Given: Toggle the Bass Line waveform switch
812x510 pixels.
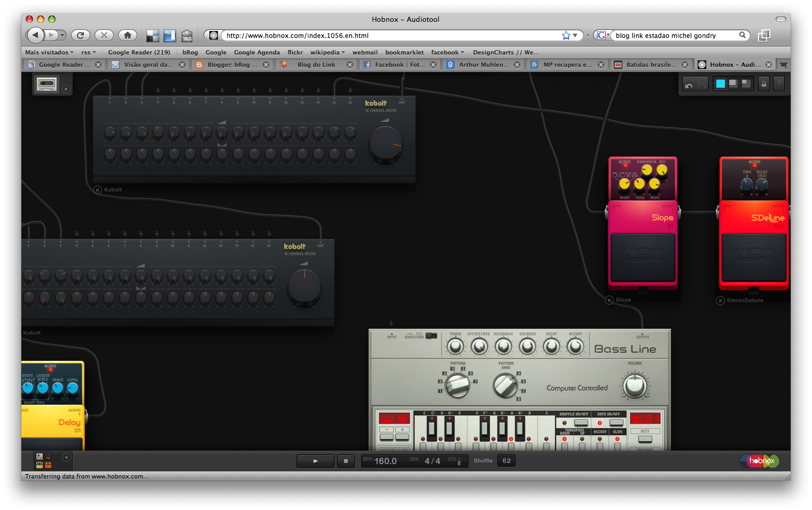Looking at the screenshot, I should pos(431,336).
